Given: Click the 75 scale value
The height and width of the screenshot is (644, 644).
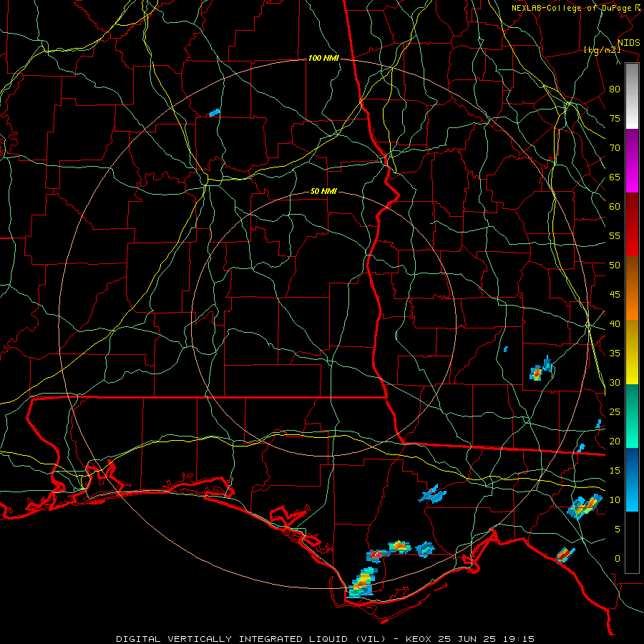Looking at the screenshot, I should pos(615,118).
